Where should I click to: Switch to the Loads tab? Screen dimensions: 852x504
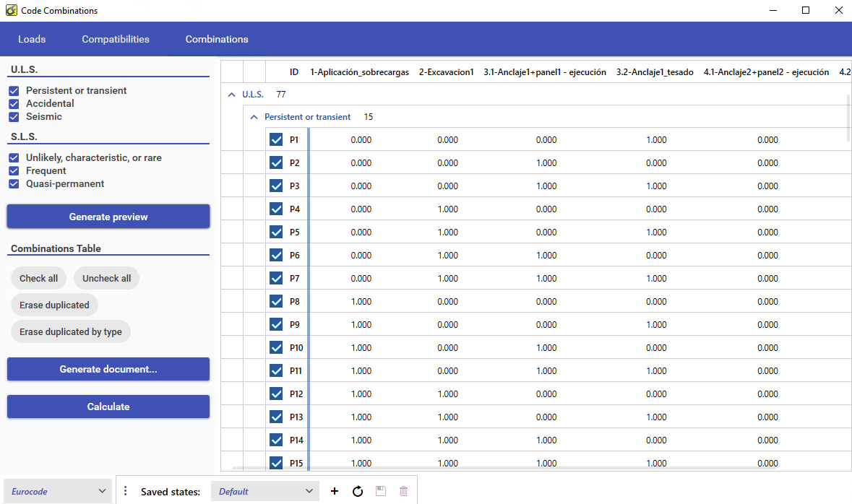(32, 39)
